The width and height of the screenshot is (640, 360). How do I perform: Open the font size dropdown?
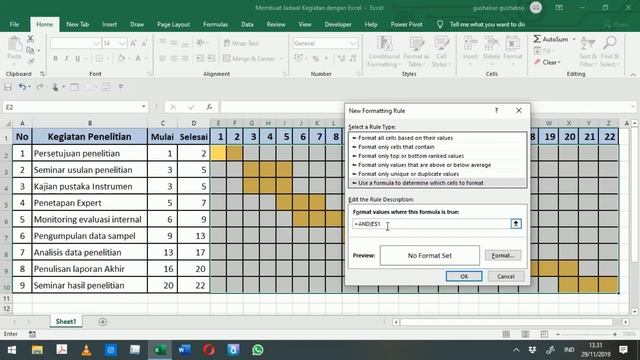coord(122,43)
